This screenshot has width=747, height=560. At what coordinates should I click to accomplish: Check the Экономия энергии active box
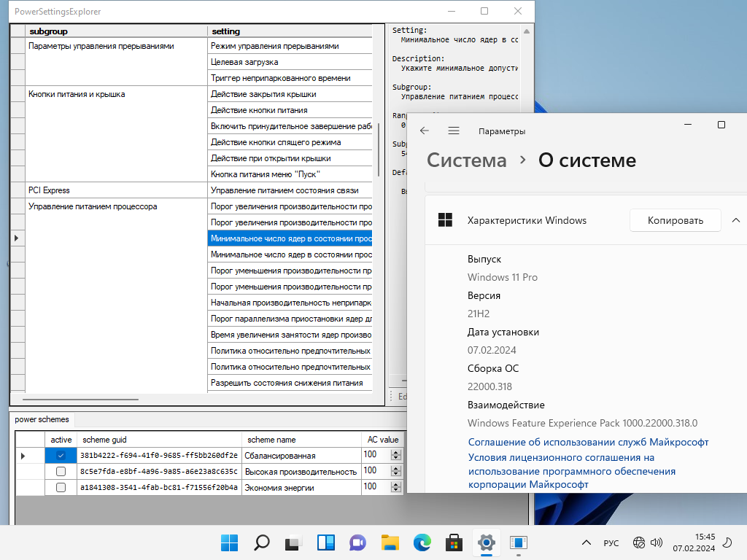tap(61, 487)
